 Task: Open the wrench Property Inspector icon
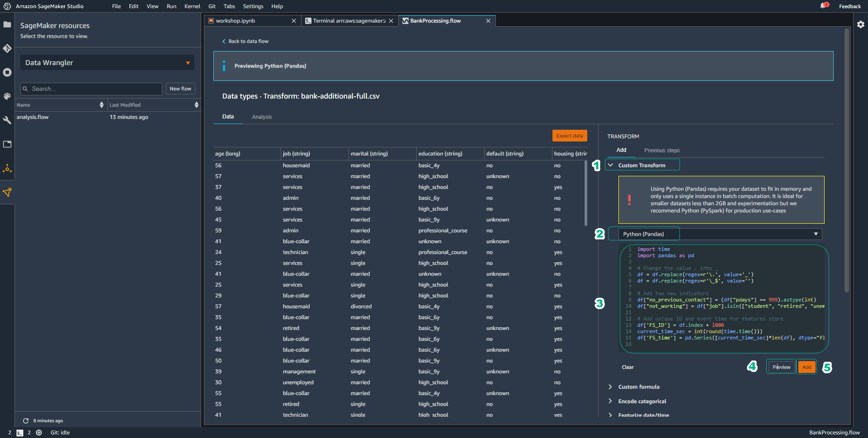click(x=7, y=120)
